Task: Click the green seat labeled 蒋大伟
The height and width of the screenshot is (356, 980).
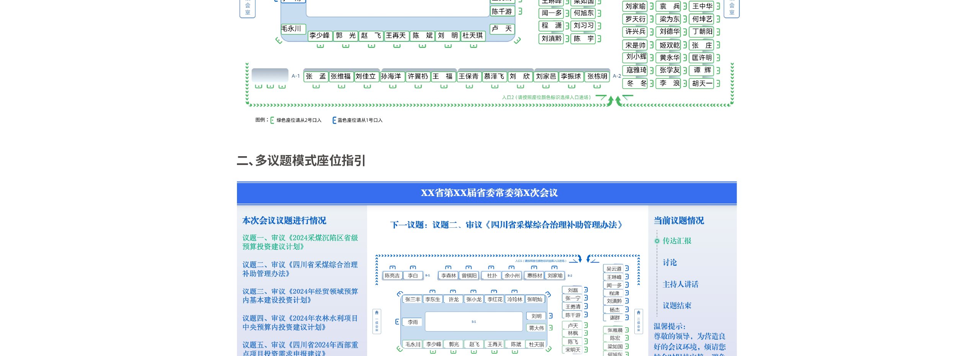Action: [x=536, y=328]
